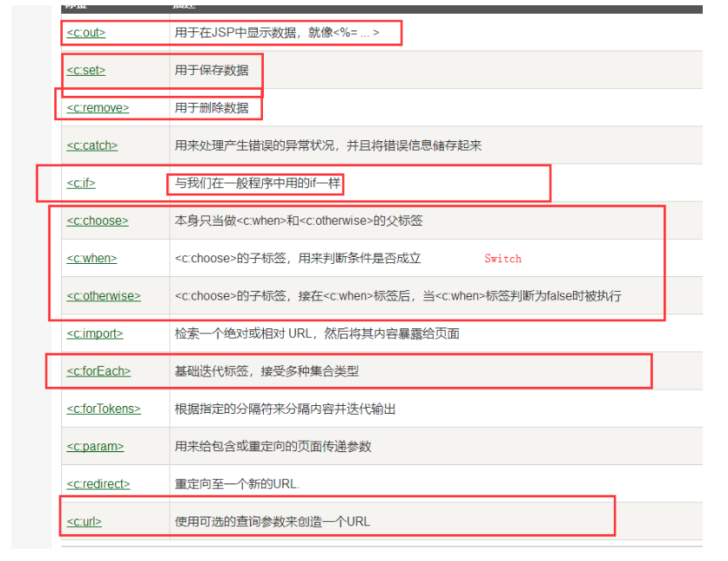Open the <c:catch> tag link
Screen dimensions: 728x561
(x=92, y=145)
